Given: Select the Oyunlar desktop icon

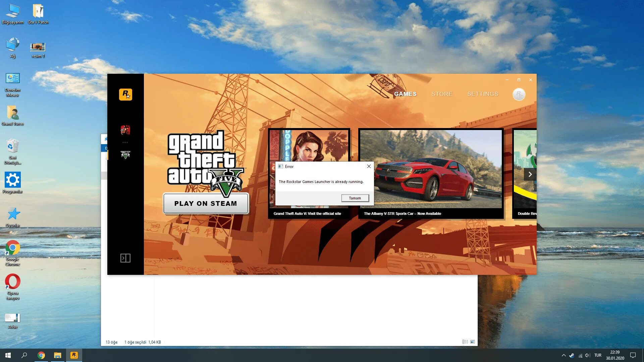Looking at the screenshot, I should pos(13,217).
